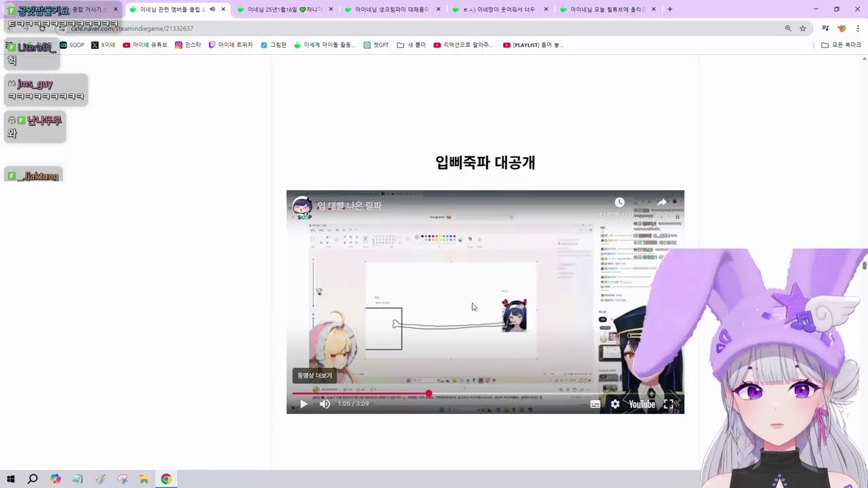
Task: Open the channel avatar on video
Action: pos(302,206)
